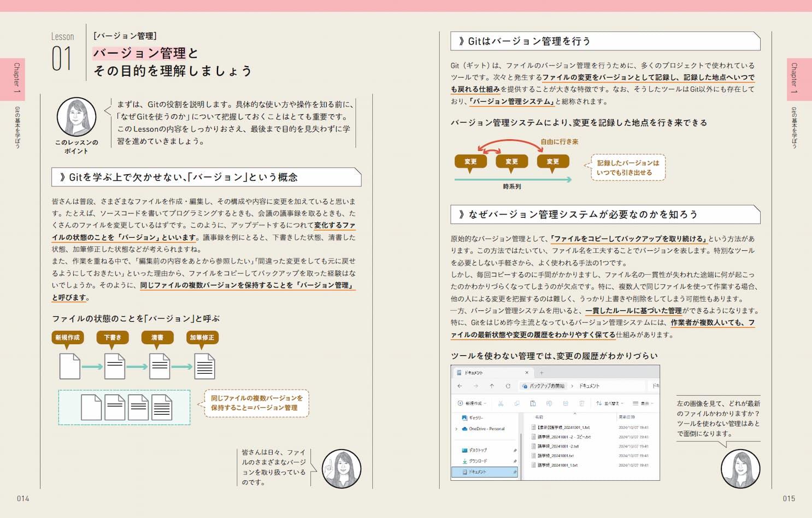Click the copy icon in Explorer toolbar
Screen dimensions: 812x518
pos(517,403)
